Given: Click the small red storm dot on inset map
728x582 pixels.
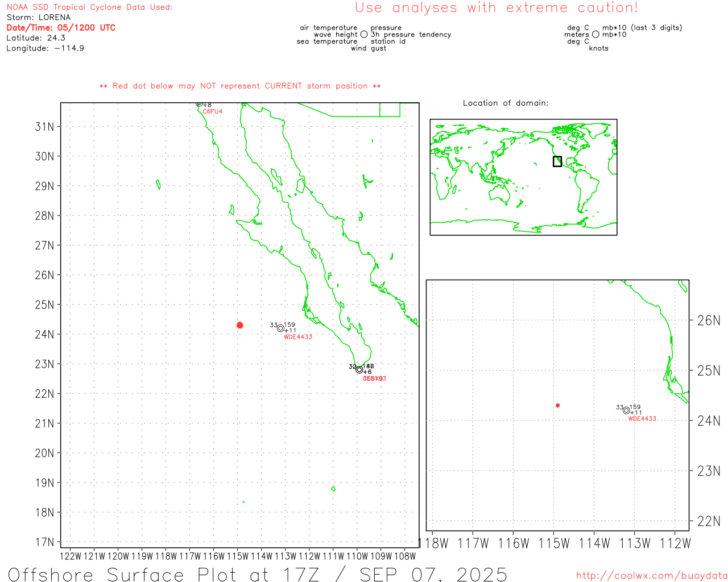Looking at the screenshot, I should [x=558, y=405].
